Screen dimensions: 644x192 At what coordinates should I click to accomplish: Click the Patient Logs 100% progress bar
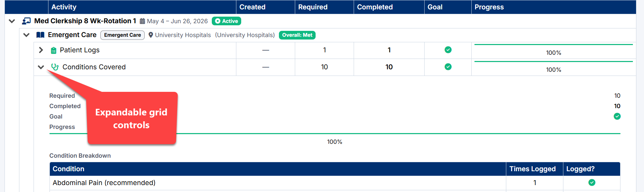point(554,45)
